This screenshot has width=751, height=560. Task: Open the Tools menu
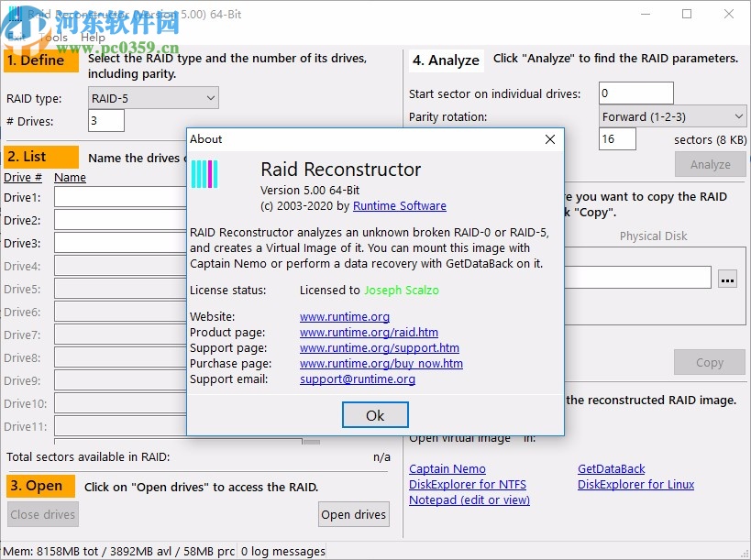point(52,38)
